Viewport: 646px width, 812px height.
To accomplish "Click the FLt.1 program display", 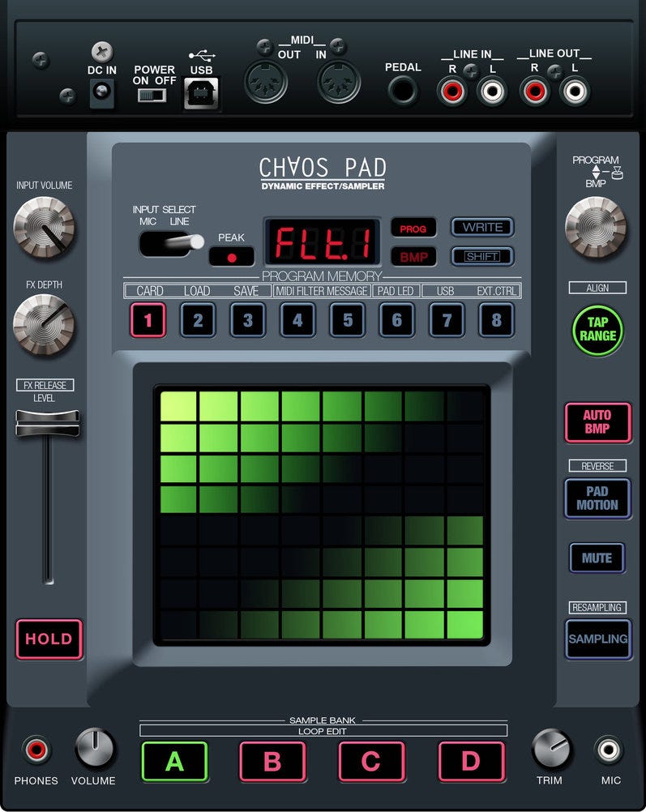I will click(x=323, y=242).
